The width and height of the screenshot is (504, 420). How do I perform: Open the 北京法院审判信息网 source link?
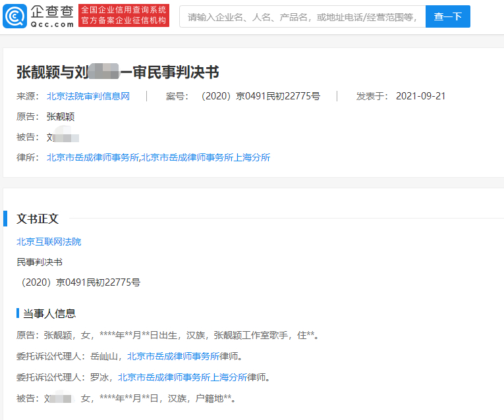88,96
